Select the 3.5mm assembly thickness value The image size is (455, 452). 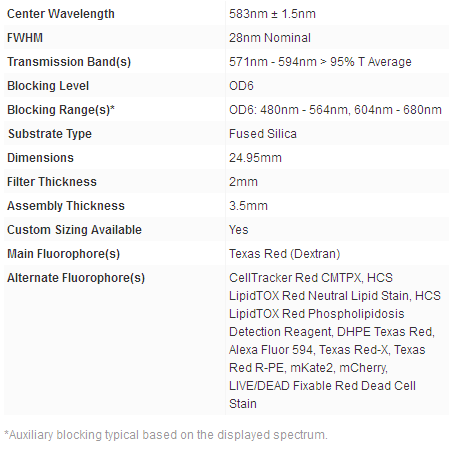click(x=248, y=206)
